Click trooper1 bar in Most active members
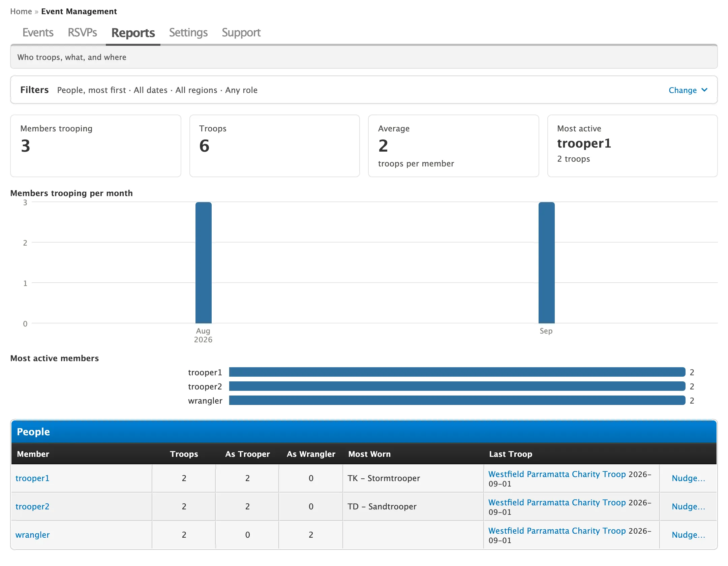 point(457,372)
